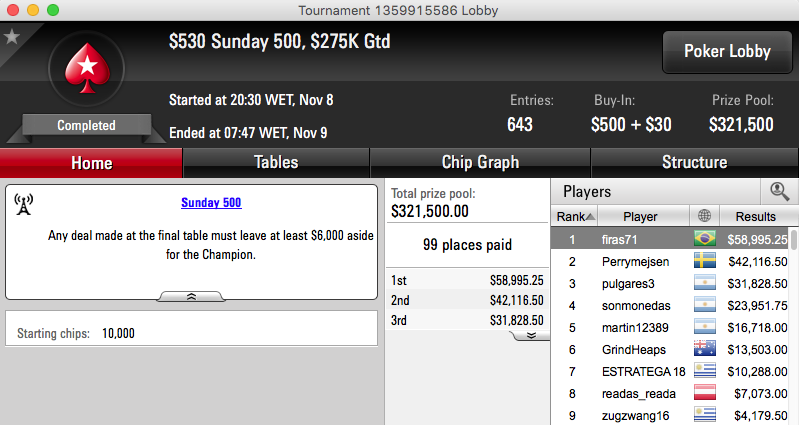Select the martin12389 player row
Screen dimensions: 799x425
[x=670, y=327]
